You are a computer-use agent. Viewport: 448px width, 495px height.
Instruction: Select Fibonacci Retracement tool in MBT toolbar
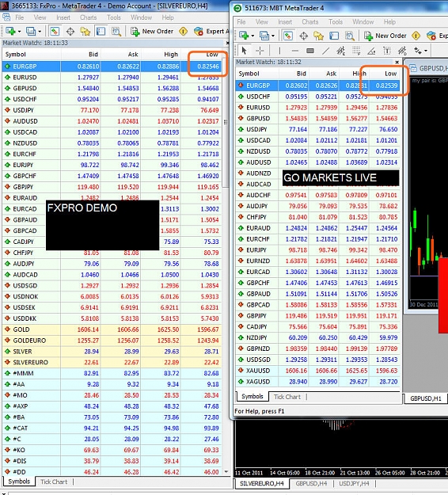[x=356, y=51]
